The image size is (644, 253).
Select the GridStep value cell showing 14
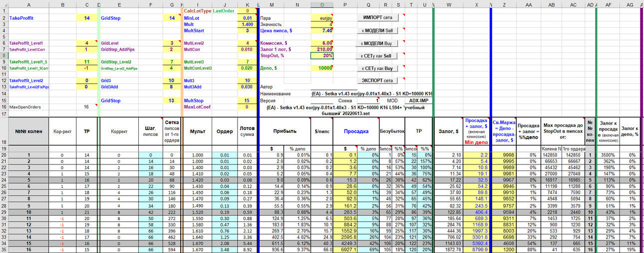click(172, 17)
